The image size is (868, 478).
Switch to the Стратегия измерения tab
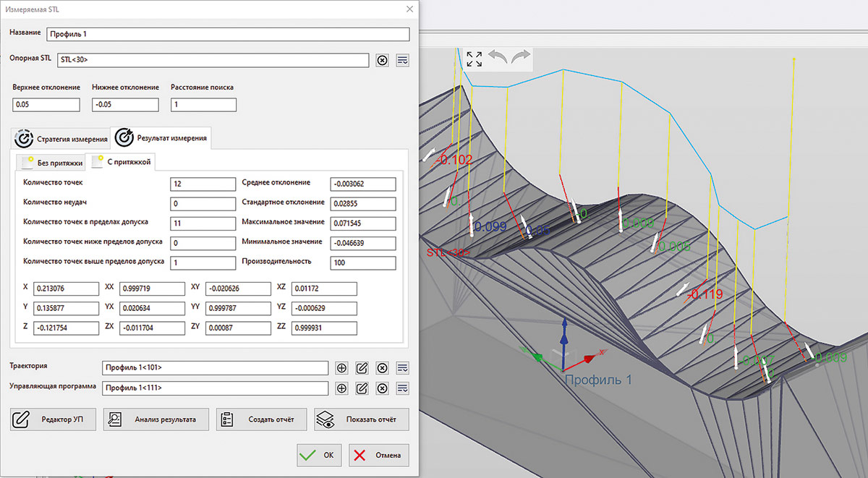(x=61, y=138)
